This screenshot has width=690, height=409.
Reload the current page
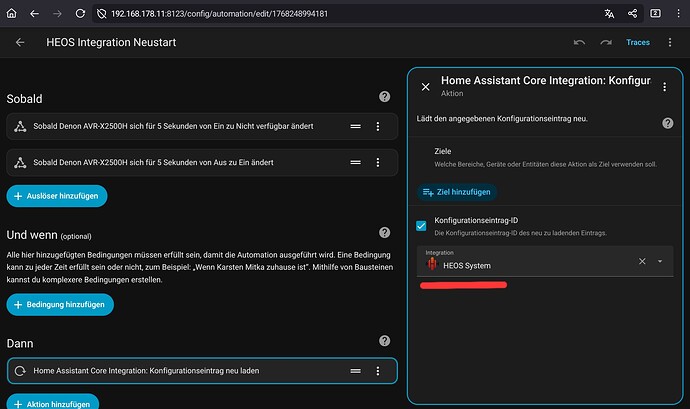80,14
